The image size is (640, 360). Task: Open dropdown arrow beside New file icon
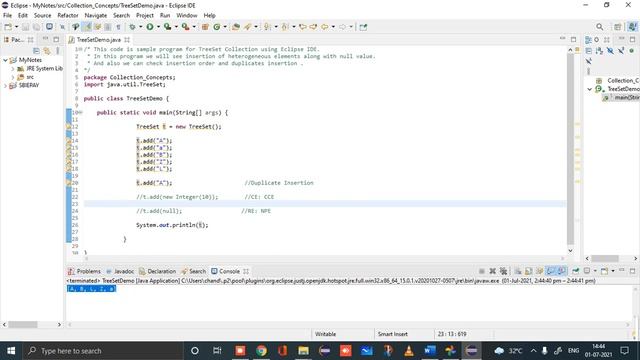16,27
